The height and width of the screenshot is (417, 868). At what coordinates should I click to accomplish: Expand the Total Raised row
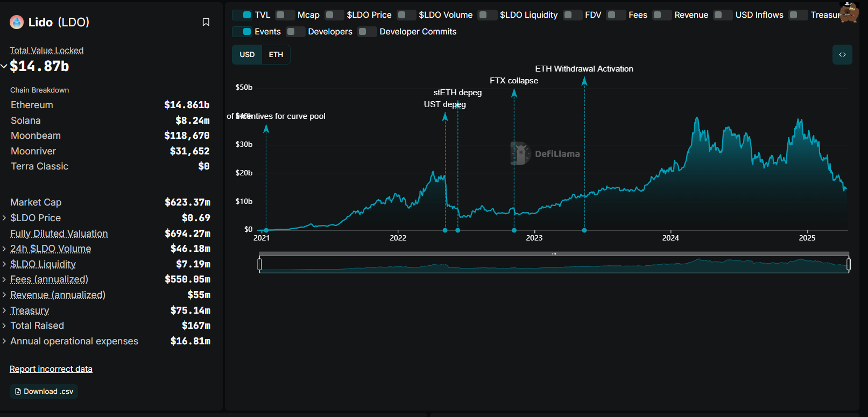pos(4,326)
